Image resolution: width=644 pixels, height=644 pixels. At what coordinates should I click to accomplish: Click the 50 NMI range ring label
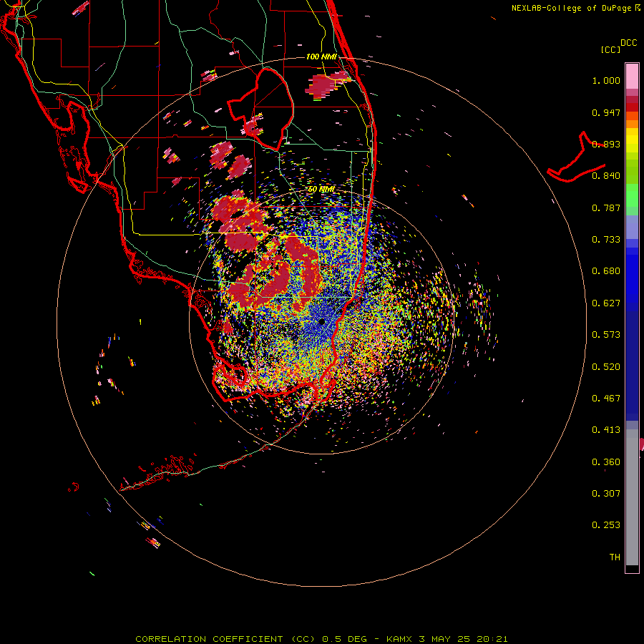pos(321,189)
